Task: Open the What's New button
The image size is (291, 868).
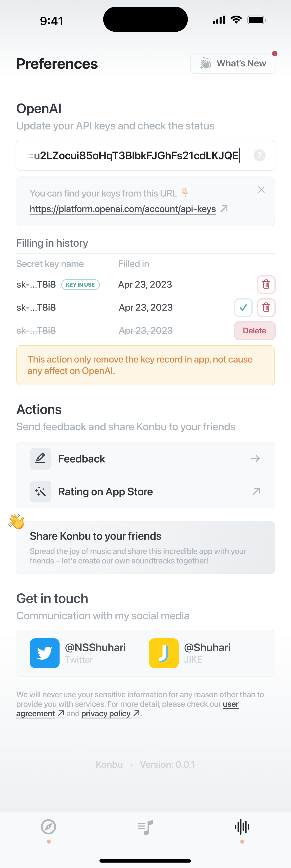Action: (x=233, y=63)
